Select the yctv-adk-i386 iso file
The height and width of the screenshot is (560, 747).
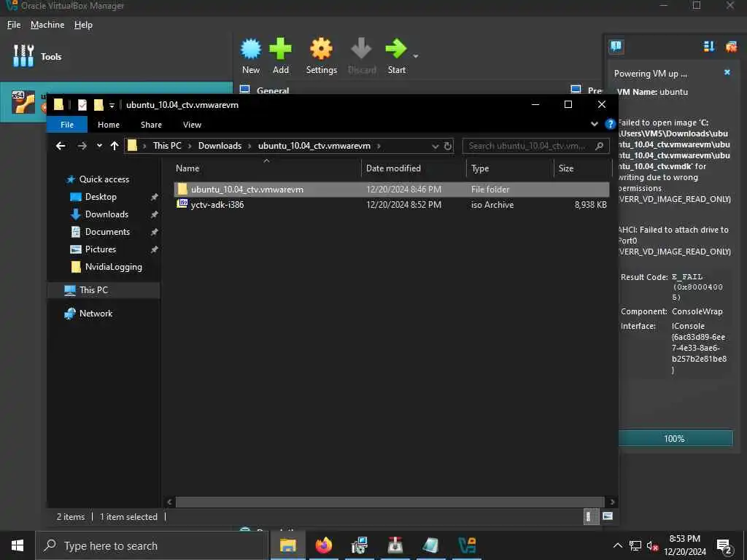point(391,205)
